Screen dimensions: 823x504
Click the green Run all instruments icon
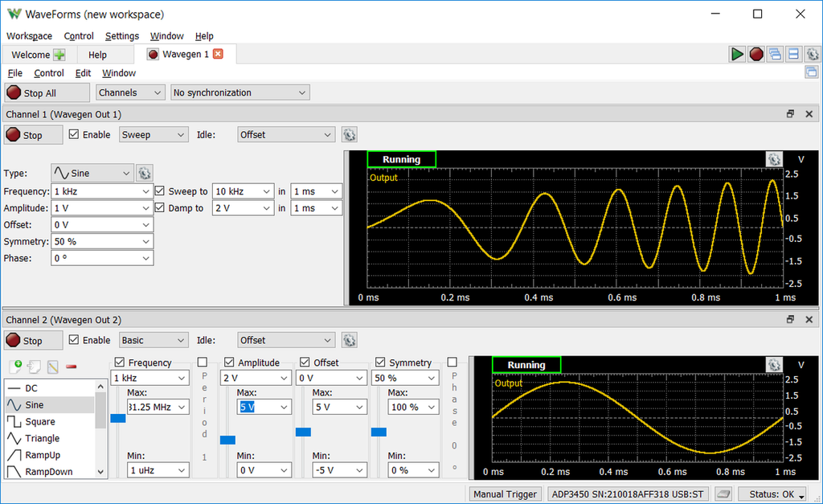pyautogui.click(x=736, y=55)
